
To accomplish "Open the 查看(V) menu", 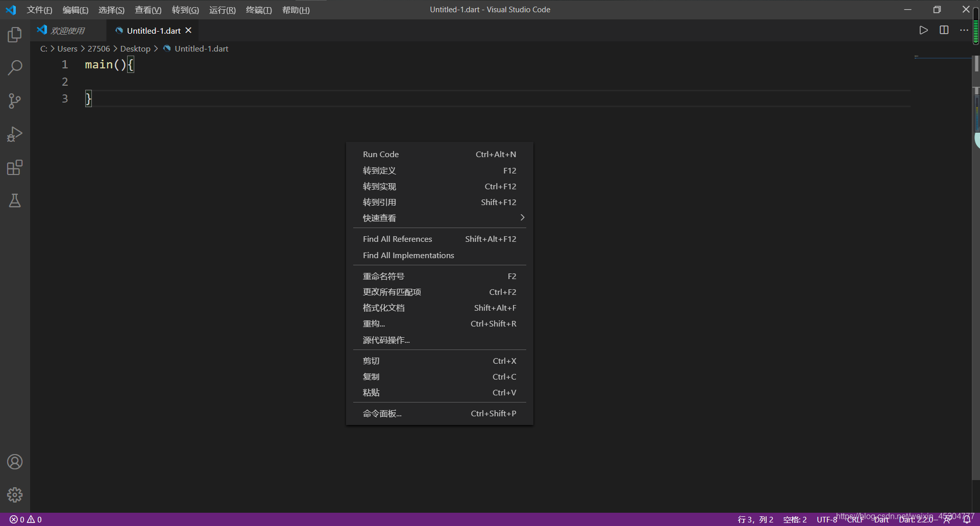I will 148,10.
